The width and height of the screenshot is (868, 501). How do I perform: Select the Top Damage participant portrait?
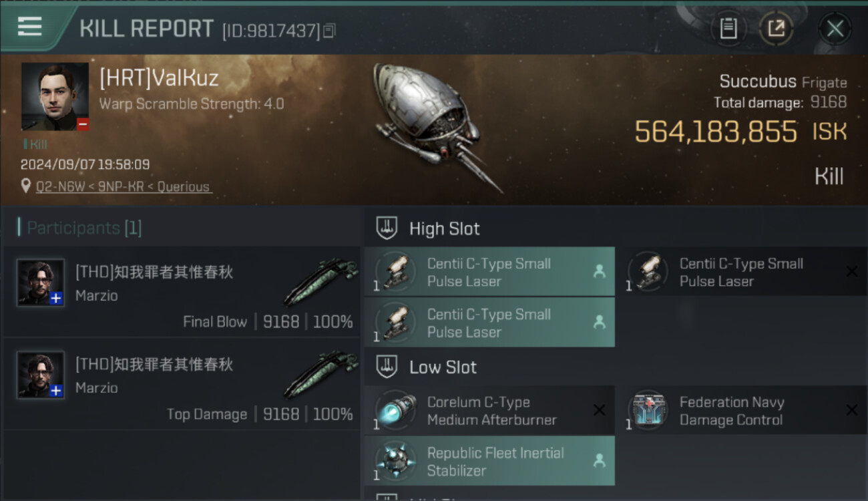[41, 375]
